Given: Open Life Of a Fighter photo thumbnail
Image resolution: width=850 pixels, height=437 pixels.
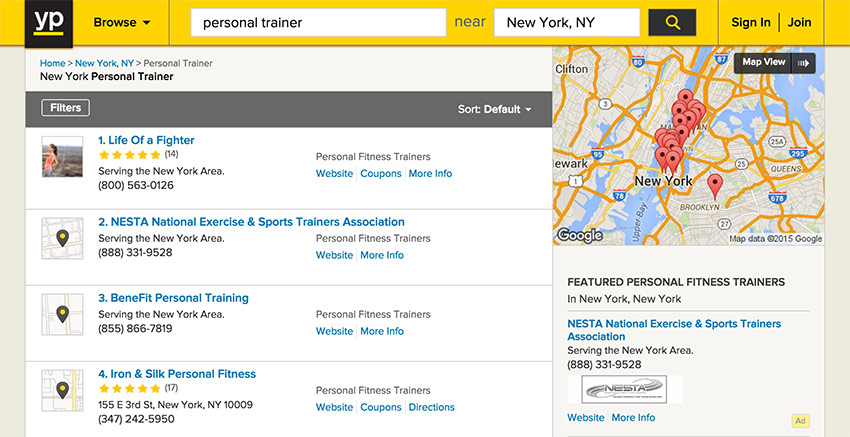Looking at the screenshot, I should point(63,157).
